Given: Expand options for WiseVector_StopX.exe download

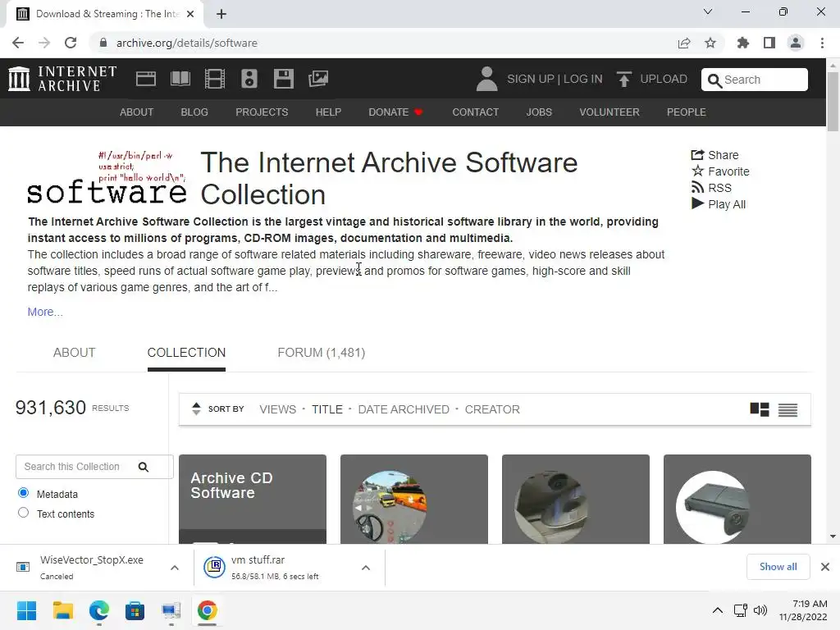Looking at the screenshot, I should click(175, 568).
